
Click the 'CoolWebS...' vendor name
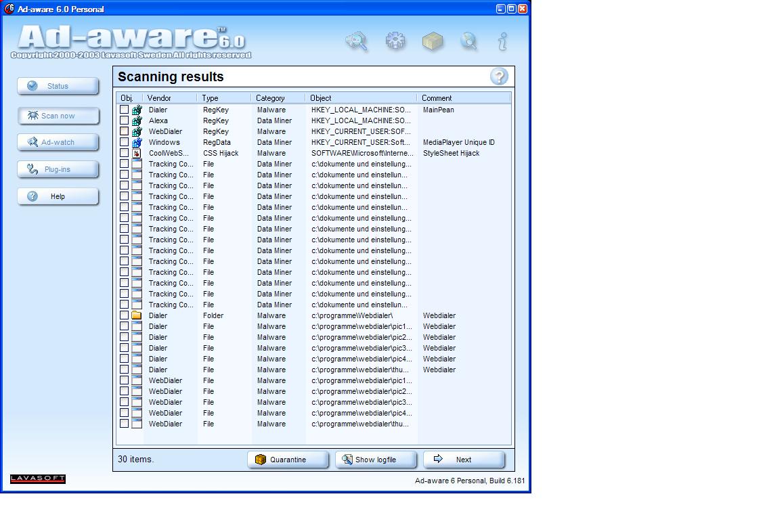(169, 153)
